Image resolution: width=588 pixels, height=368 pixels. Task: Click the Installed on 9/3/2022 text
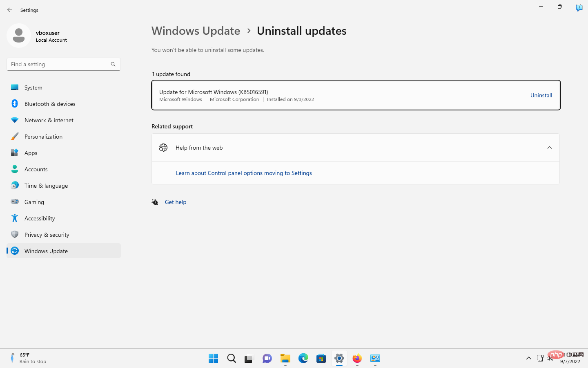pos(290,99)
